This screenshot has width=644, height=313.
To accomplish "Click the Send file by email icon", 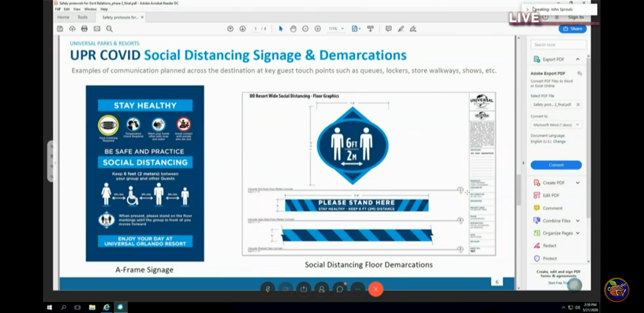I will pos(97,29).
